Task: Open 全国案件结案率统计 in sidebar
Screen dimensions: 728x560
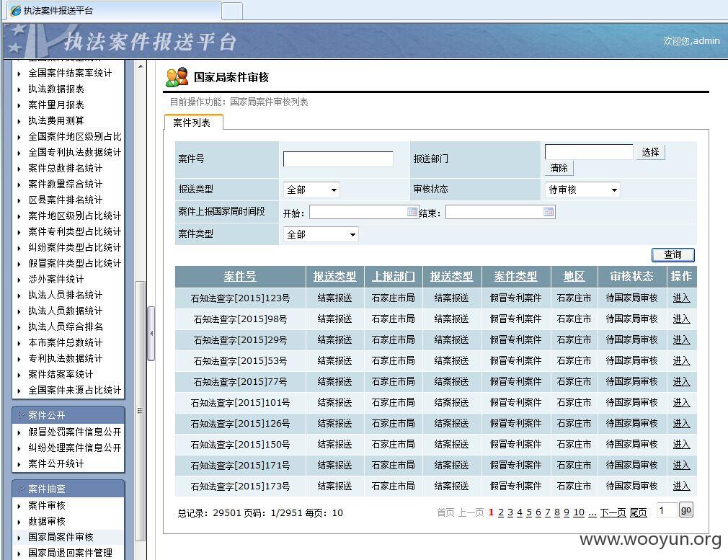Action: (x=70, y=73)
